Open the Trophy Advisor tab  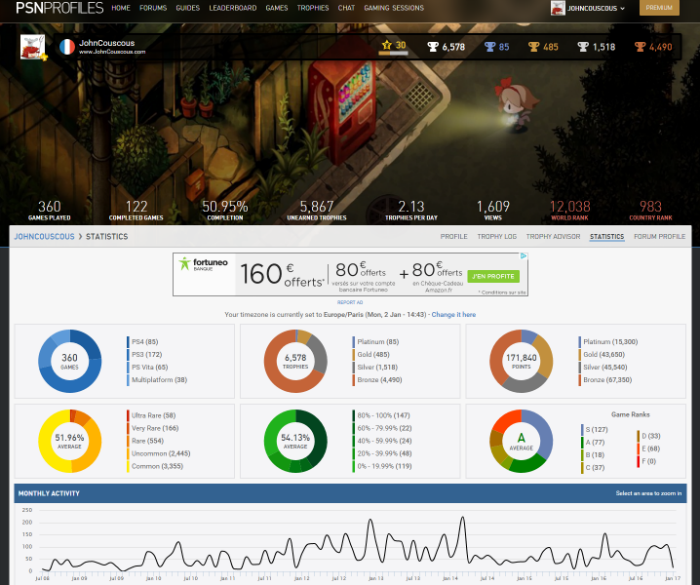(553, 237)
